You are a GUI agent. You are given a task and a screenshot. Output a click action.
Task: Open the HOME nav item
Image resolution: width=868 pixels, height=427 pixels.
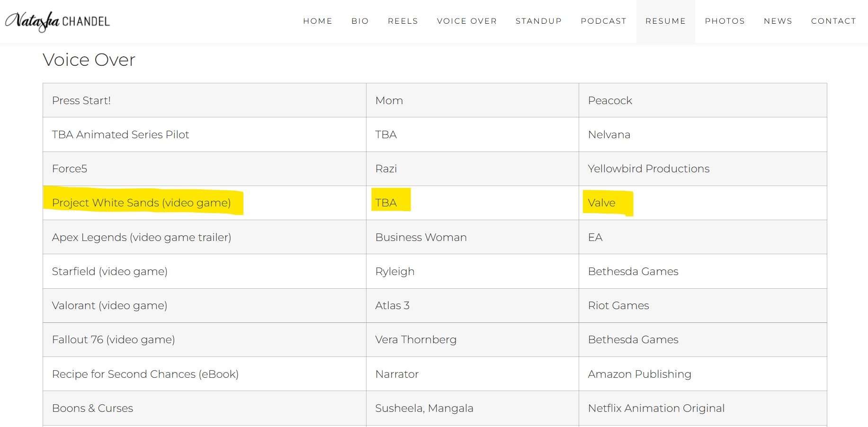click(317, 21)
